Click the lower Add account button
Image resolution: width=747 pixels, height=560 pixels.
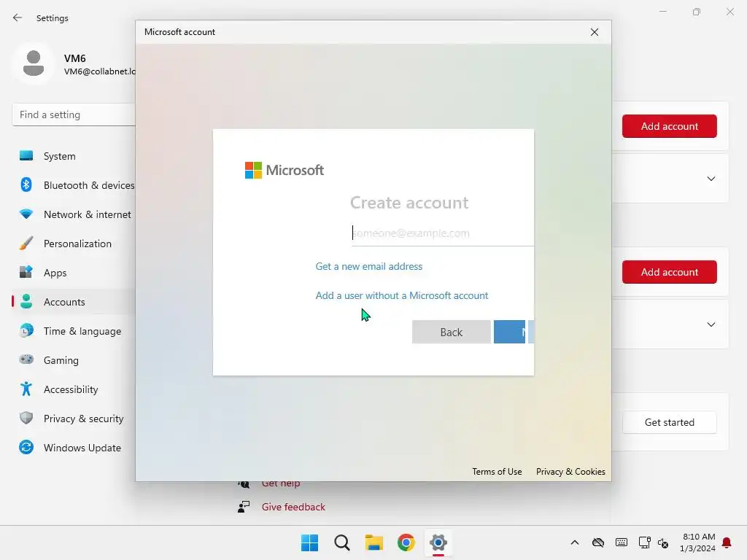pyautogui.click(x=670, y=272)
